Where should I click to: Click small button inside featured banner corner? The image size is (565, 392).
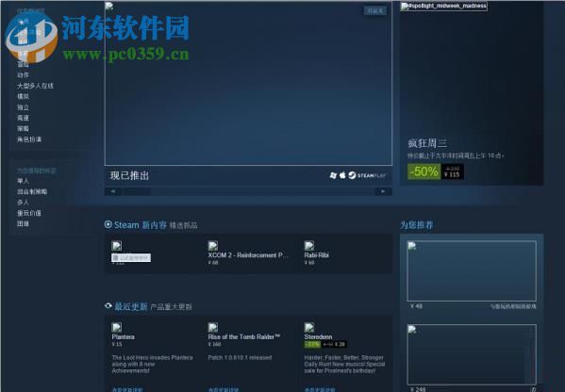(x=375, y=10)
